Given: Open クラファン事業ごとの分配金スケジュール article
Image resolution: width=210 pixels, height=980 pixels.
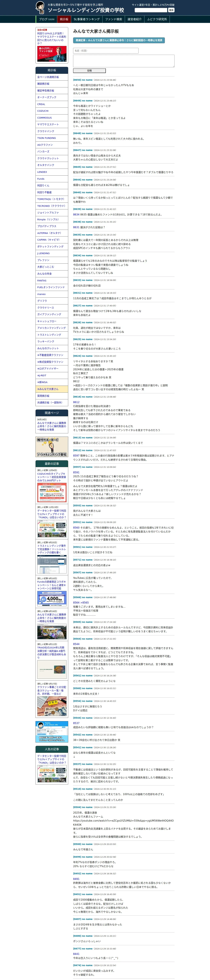Looking at the screenshot, I should point(52,690).
